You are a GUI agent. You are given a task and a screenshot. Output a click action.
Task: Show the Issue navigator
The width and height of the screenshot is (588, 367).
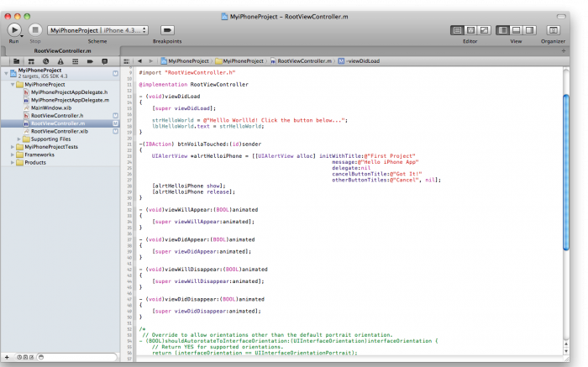59,61
